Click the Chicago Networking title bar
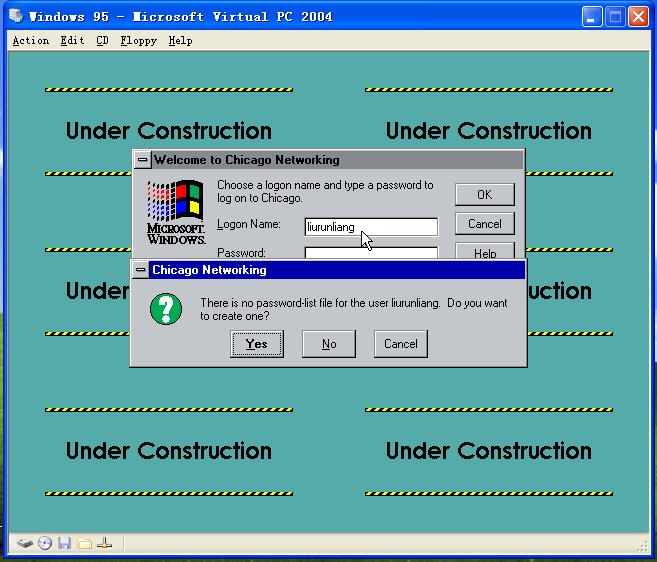 (337, 270)
